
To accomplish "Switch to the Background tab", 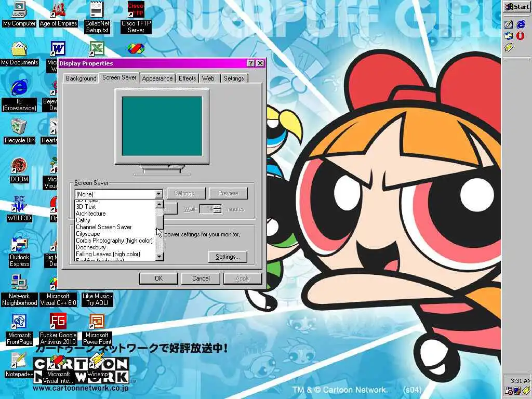I will (x=81, y=78).
